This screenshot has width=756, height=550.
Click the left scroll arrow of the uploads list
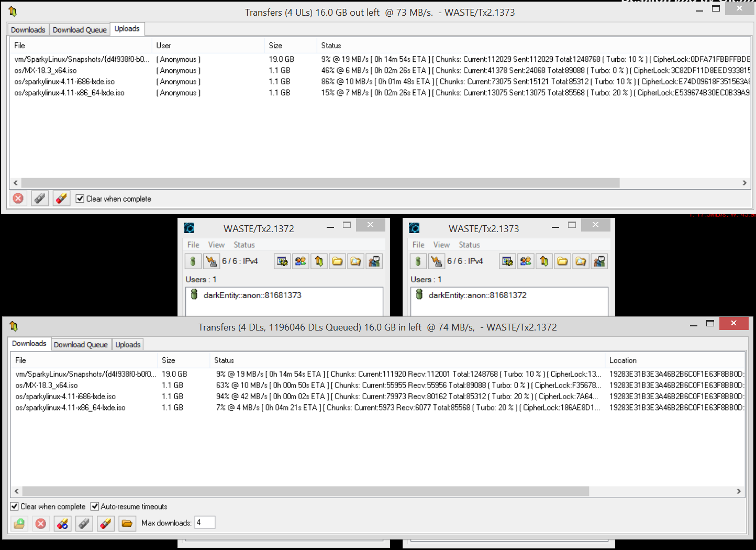click(x=16, y=183)
